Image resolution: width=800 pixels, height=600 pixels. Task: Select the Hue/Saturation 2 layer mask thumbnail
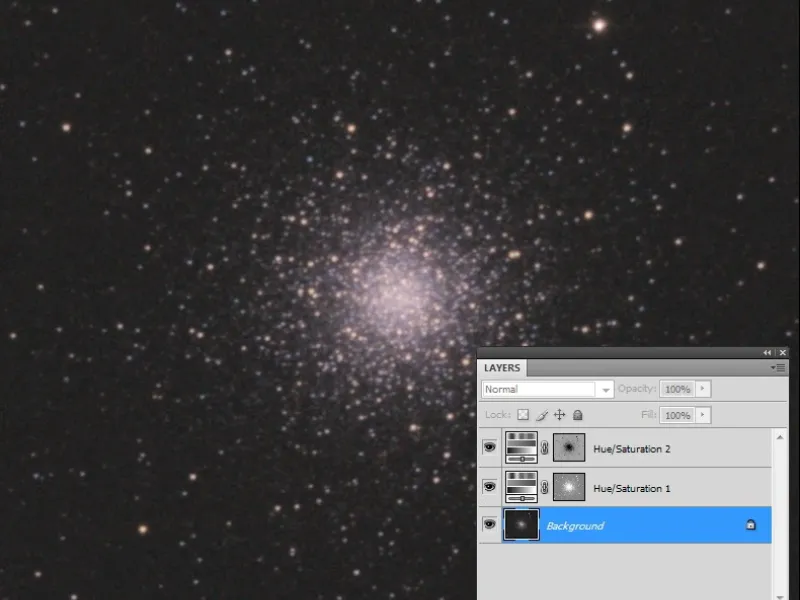coord(569,448)
